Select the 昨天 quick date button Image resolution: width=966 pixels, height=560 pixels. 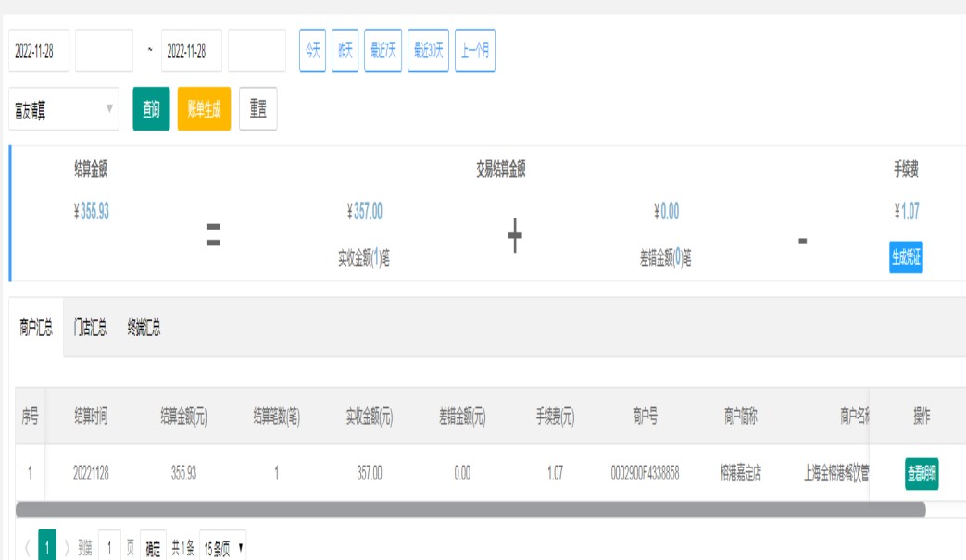[x=345, y=51]
